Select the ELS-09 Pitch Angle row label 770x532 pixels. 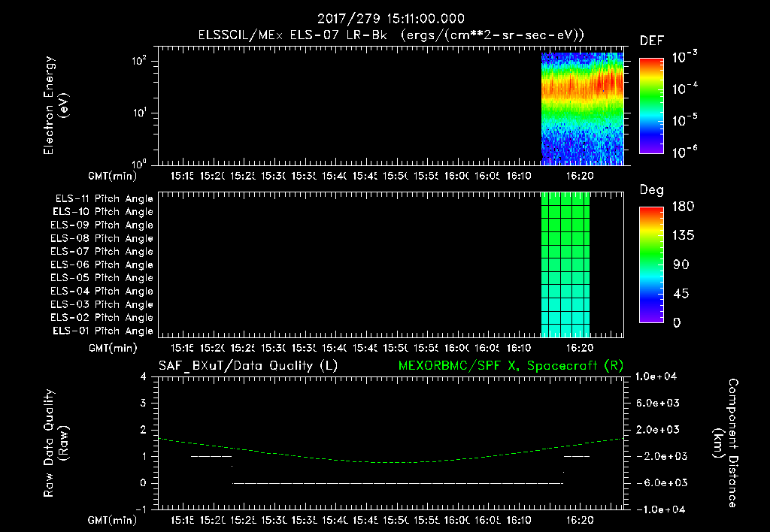point(102,225)
